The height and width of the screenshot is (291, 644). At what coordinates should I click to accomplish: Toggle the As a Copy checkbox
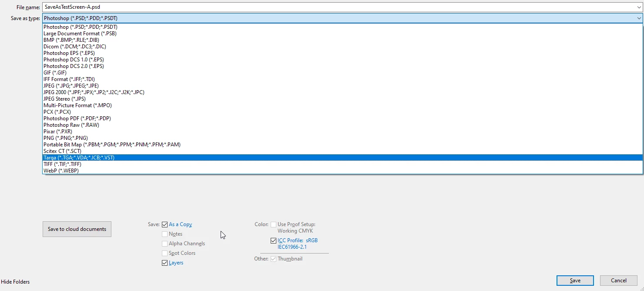tap(164, 225)
